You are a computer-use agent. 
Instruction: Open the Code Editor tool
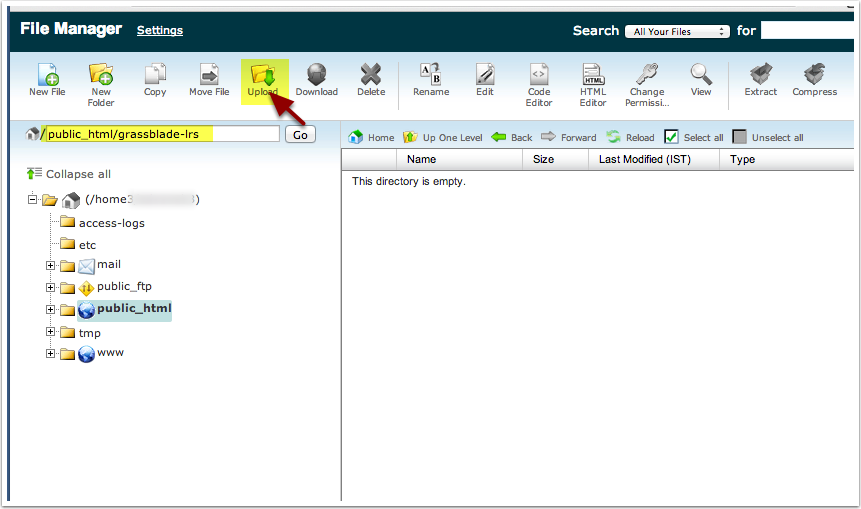pos(539,75)
